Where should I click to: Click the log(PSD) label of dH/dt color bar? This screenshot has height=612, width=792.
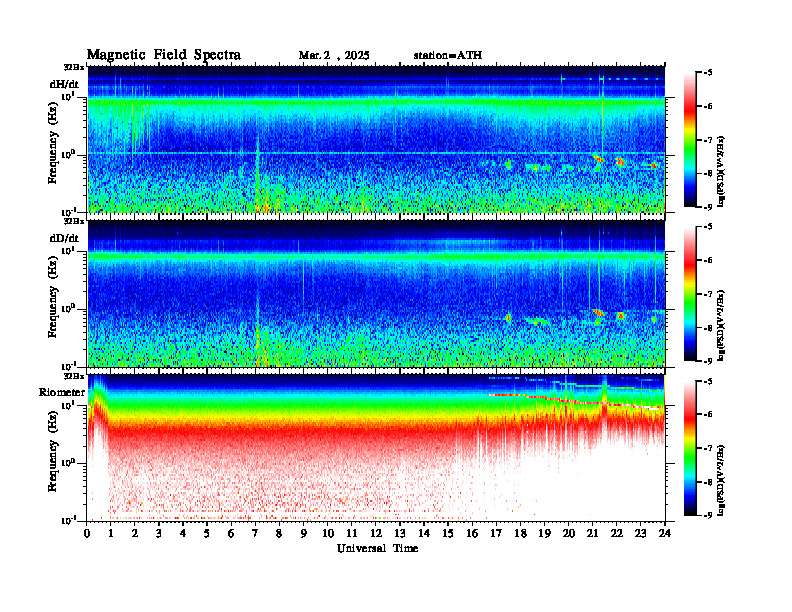(x=721, y=170)
